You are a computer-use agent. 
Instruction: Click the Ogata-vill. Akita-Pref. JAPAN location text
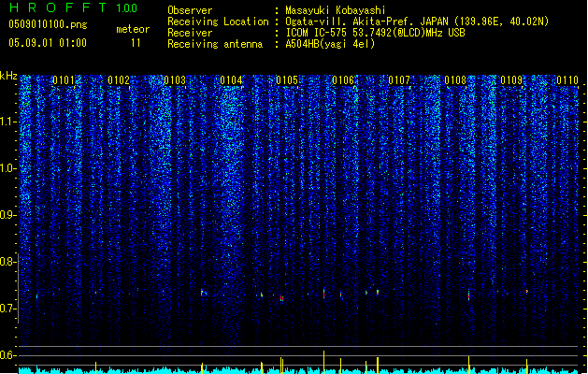tap(417, 22)
